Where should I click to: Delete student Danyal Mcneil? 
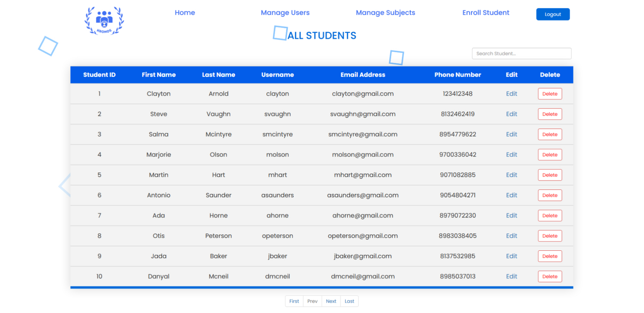pyautogui.click(x=549, y=276)
